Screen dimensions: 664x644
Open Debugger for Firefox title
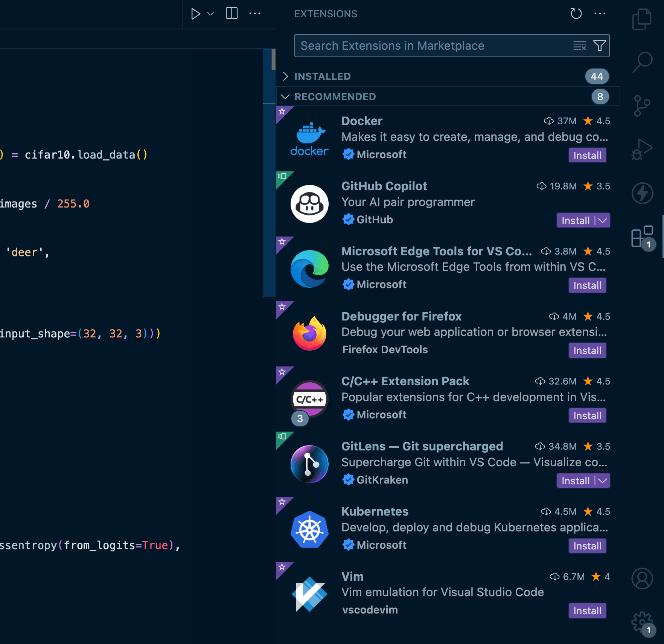tap(401, 316)
